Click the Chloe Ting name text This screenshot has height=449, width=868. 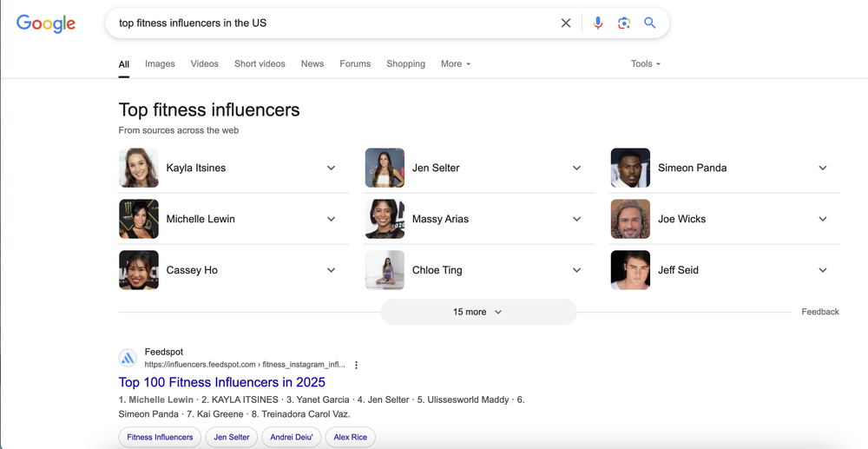tap(437, 270)
